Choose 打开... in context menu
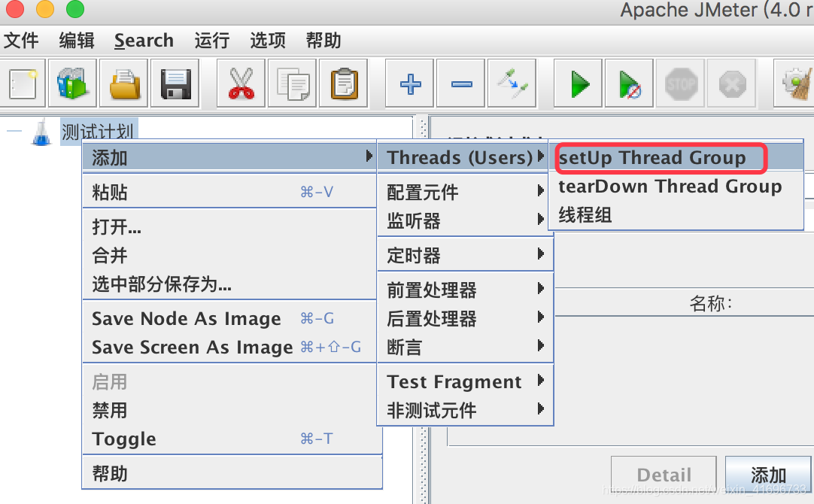Screen dimensions: 814x504 tap(229, 227)
